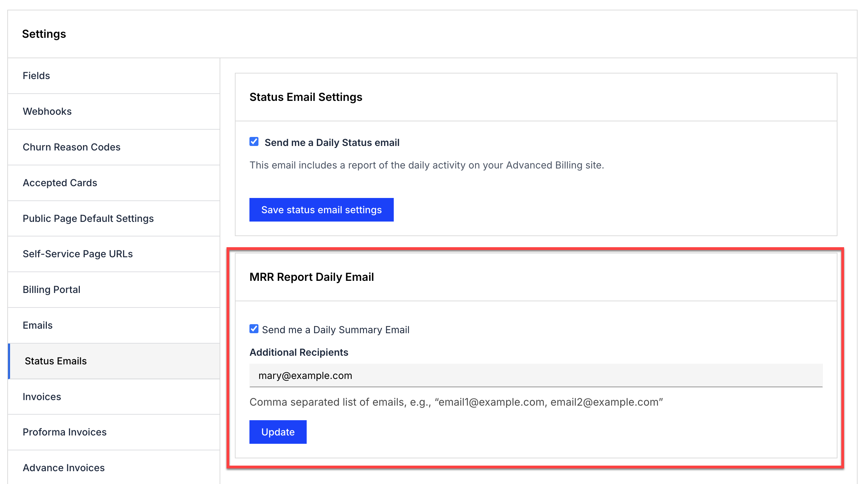Image resolution: width=868 pixels, height=484 pixels.
Task: Uncheck the Daily Status email checkbox
Action: coord(254,141)
